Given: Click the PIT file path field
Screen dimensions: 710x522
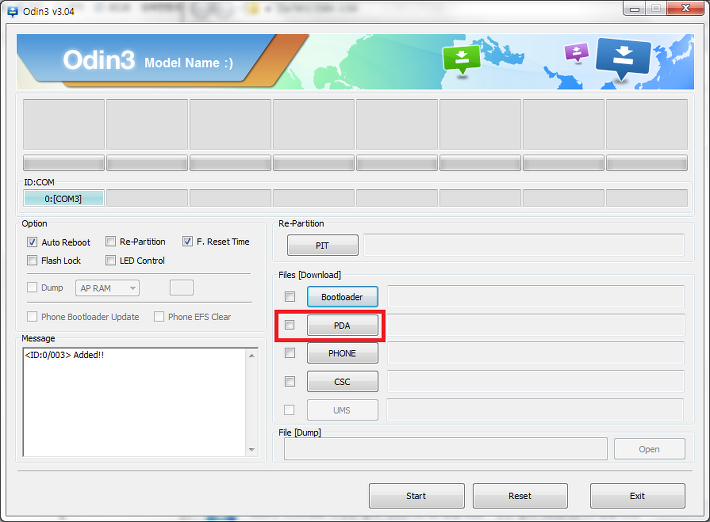Looking at the screenshot, I should click(524, 245).
